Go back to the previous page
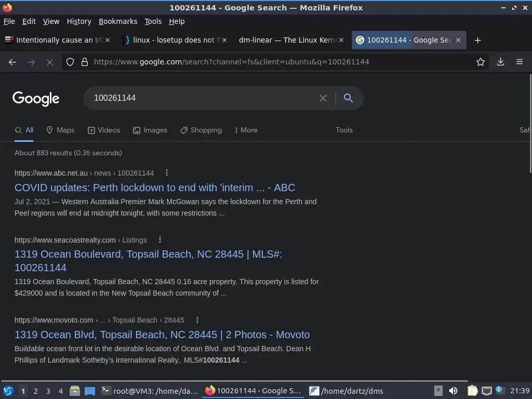This screenshot has height=399, width=532. pyautogui.click(x=12, y=62)
